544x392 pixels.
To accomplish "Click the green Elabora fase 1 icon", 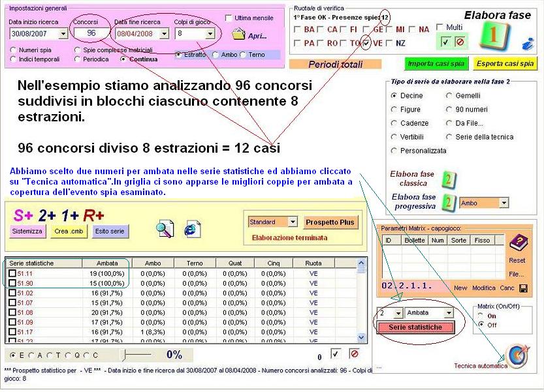I will pyautogui.click(x=494, y=35).
